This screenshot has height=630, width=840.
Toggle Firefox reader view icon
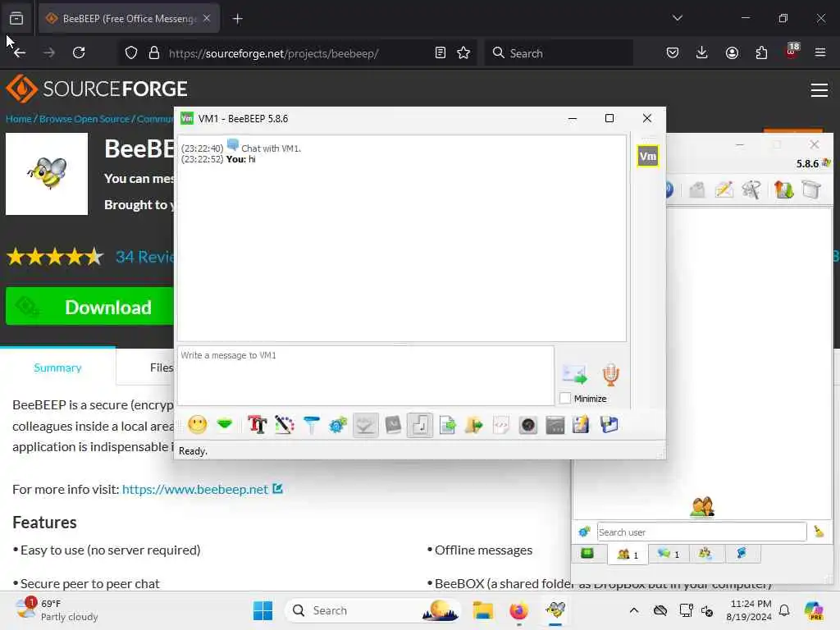(x=441, y=52)
